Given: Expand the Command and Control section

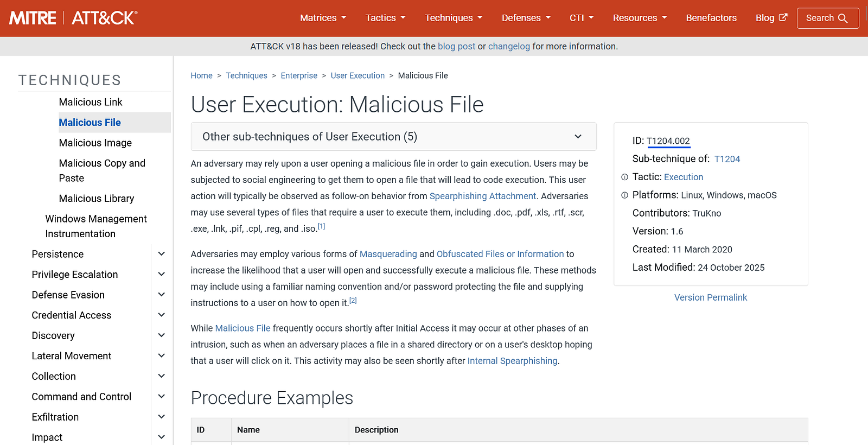Looking at the screenshot, I should click(x=161, y=397).
